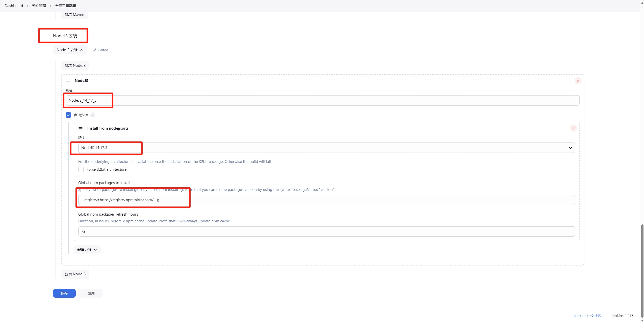
Task: Enable Force 32bit architecture checkbox
Action: [81, 169]
